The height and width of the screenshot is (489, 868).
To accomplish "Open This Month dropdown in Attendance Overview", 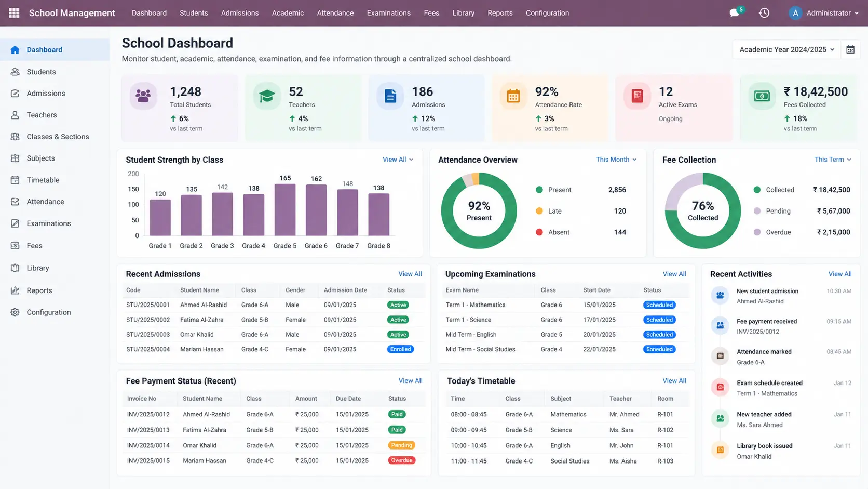I will 616,160.
